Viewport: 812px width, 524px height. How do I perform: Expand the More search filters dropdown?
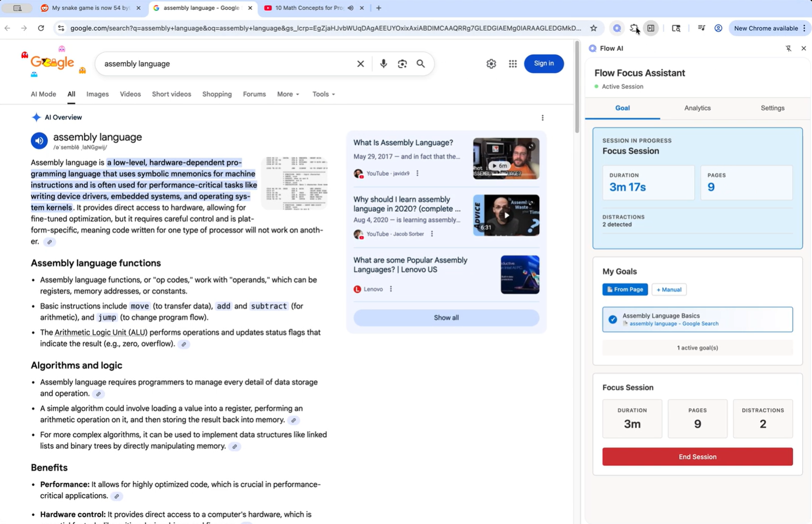click(288, 94)
